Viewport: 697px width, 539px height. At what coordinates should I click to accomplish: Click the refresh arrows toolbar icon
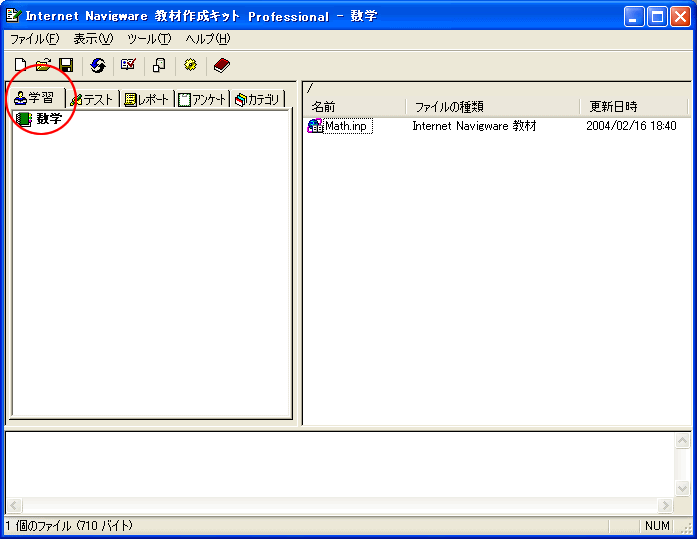[98, 65]
